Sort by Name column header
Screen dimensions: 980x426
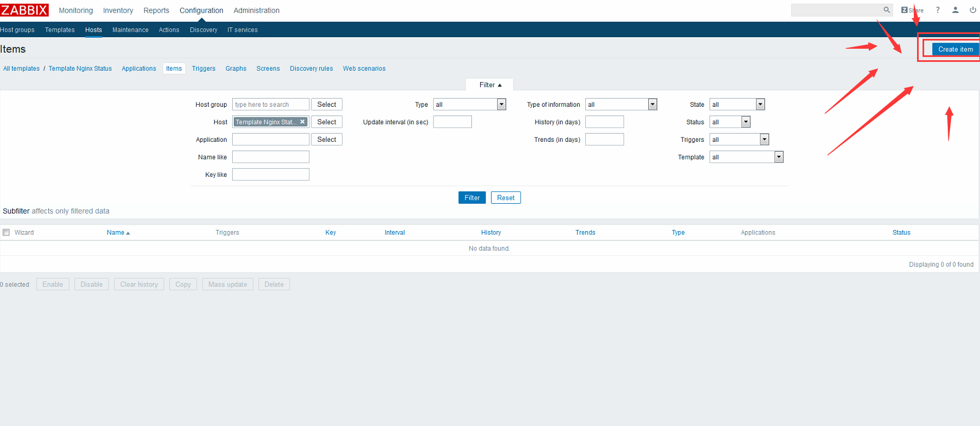click(x=118, y=233)
